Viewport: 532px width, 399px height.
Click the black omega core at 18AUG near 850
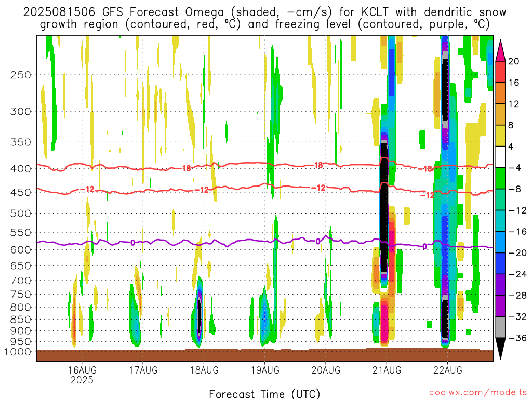[199, 315]
